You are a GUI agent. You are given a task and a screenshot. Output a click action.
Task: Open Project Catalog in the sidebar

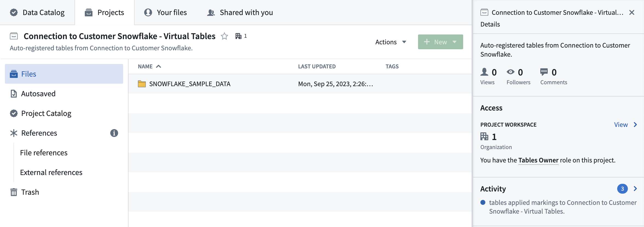(x=64, y=113)
